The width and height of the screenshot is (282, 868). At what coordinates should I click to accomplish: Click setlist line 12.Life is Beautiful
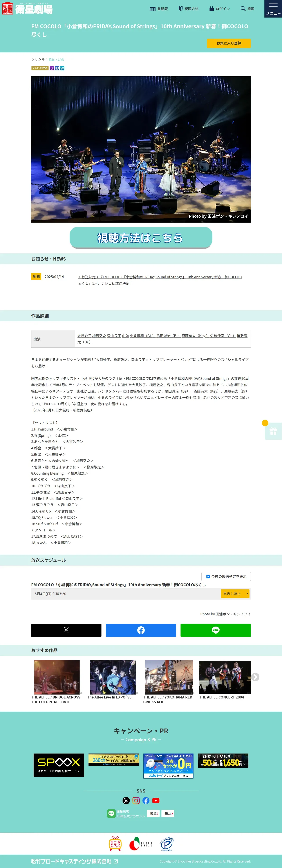tap(57, 499)
